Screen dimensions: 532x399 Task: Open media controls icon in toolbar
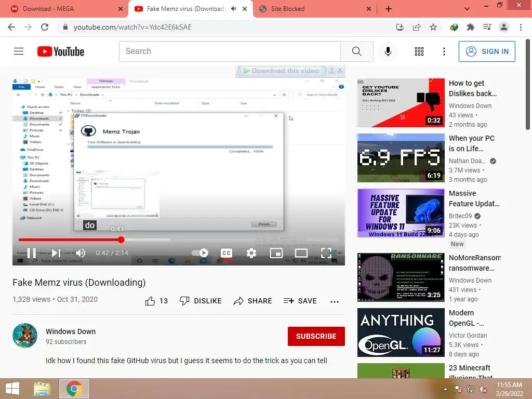(x=487, y=27)
